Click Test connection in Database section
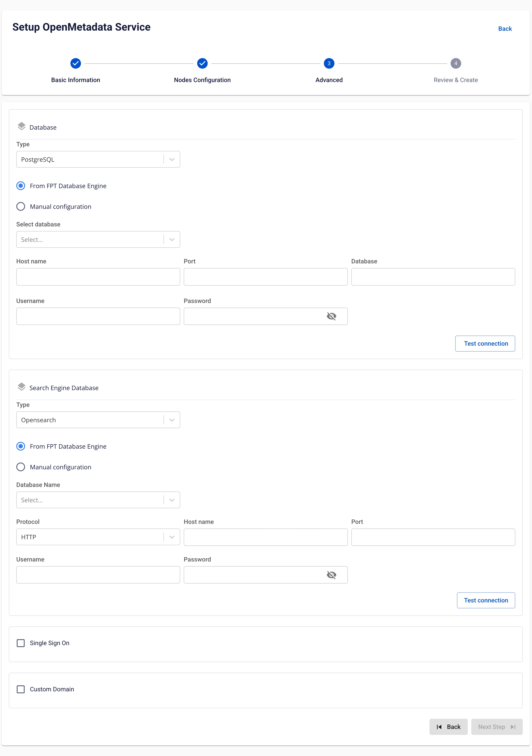Screen dimensions: 532x756 tap(485, 343)
